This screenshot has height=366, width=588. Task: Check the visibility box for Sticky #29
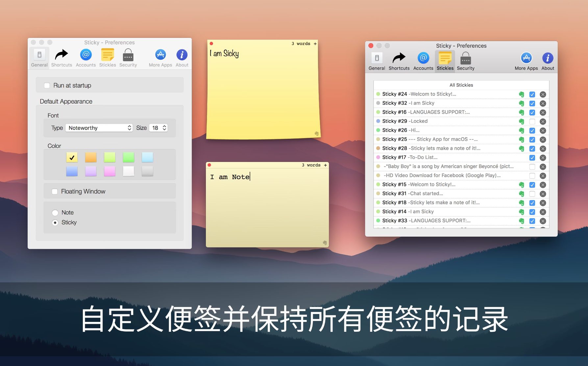point(532,121)
